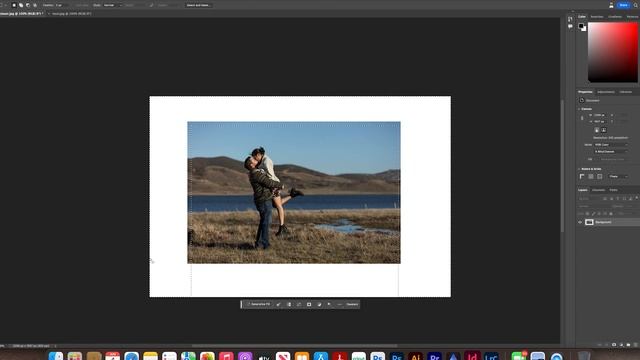Screen dimensions: 640x360
Task: Click the canvas width W field
Action: tap(601, 115)
